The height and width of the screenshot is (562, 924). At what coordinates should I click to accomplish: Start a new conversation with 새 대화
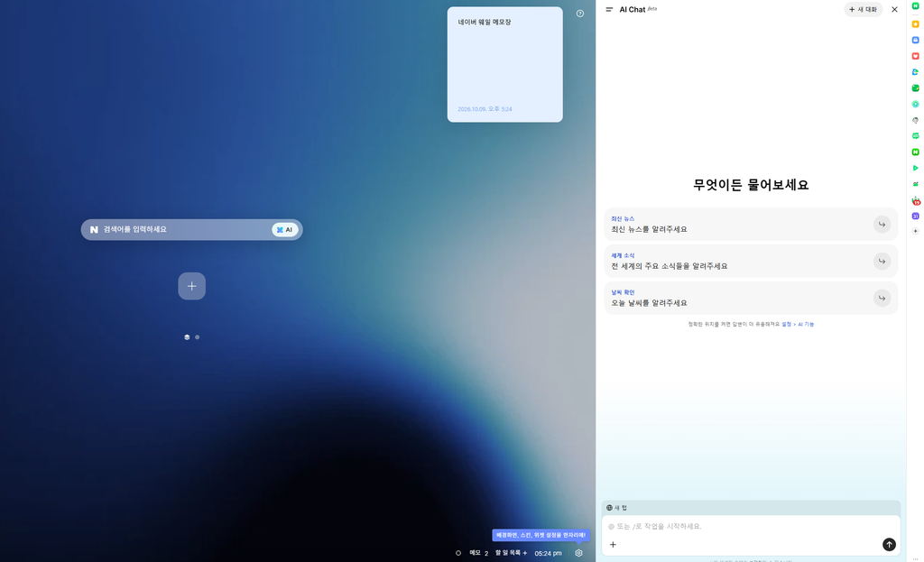[x=863, y=9]
